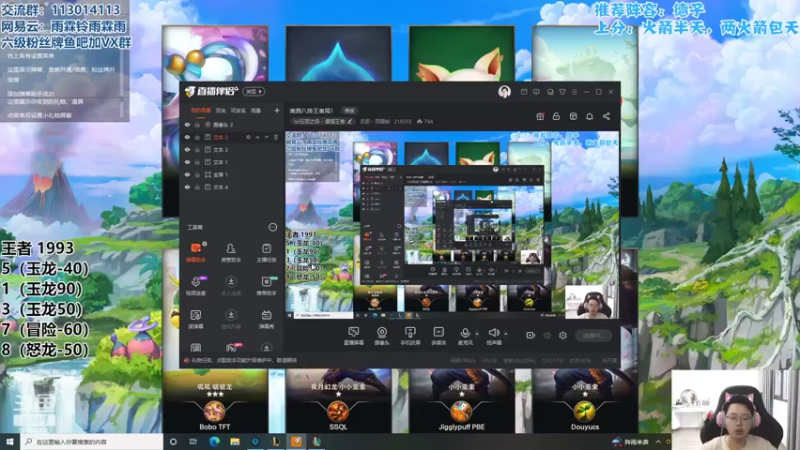Image resolution: width=800 pixels, height=450 pixels.
Task: Open the Windows Start menu
Action: tap(10, 441)
